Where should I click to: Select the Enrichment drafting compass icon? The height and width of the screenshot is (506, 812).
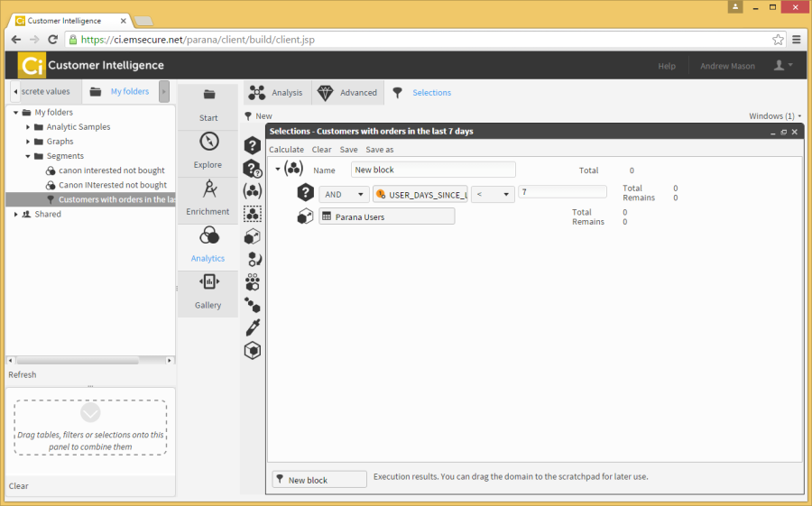208,189
